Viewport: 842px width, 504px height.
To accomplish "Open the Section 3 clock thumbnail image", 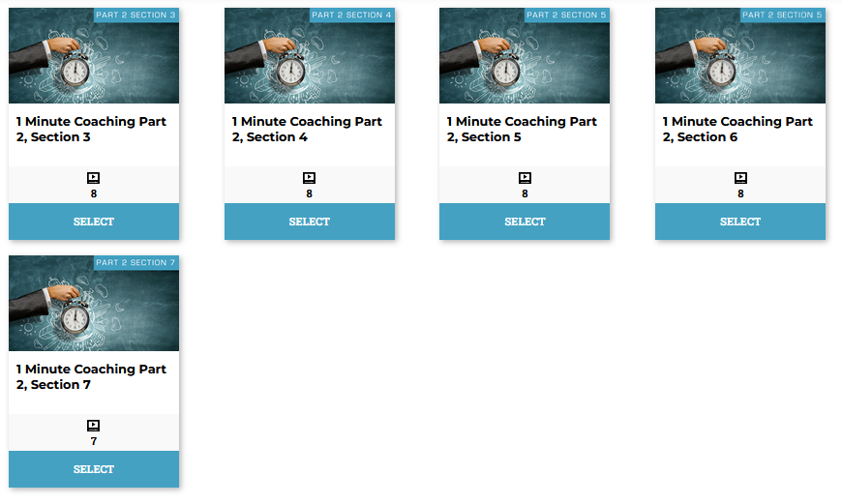I will click(94, 55).
